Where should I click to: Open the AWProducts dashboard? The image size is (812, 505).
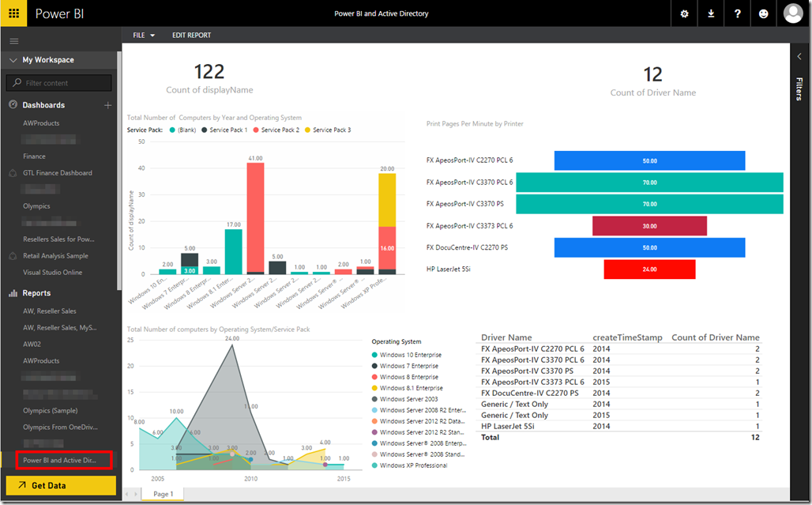(41, 123)
